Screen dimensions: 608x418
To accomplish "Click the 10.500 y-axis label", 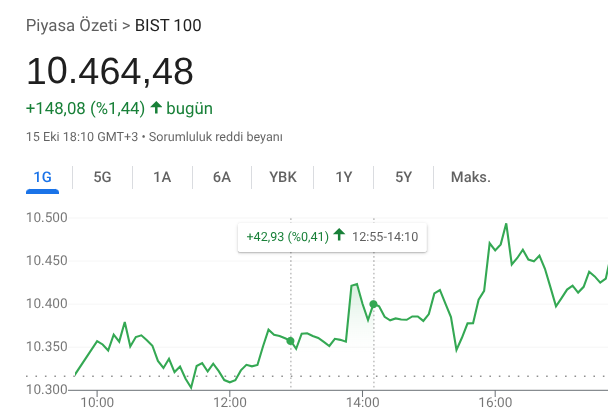I will 44,218.
